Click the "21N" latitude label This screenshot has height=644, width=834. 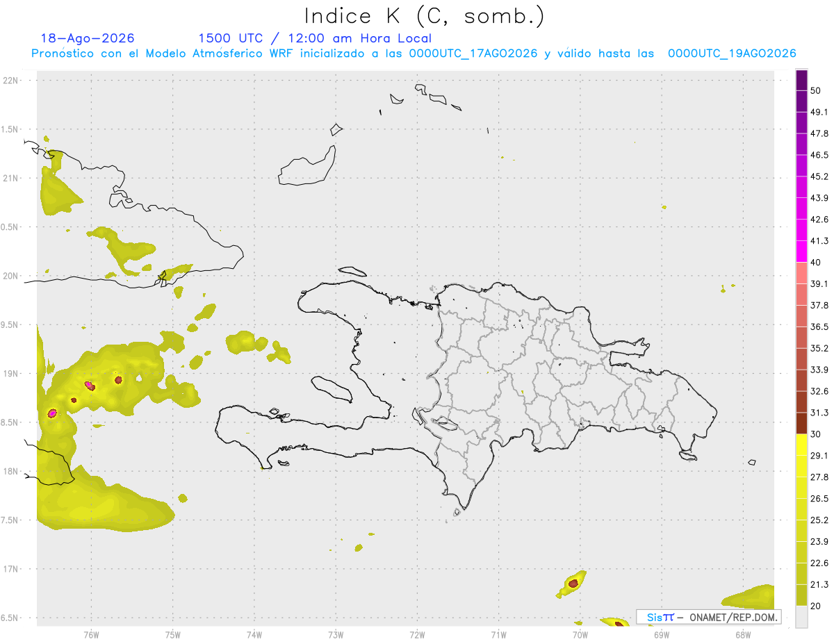click(10, 178)
